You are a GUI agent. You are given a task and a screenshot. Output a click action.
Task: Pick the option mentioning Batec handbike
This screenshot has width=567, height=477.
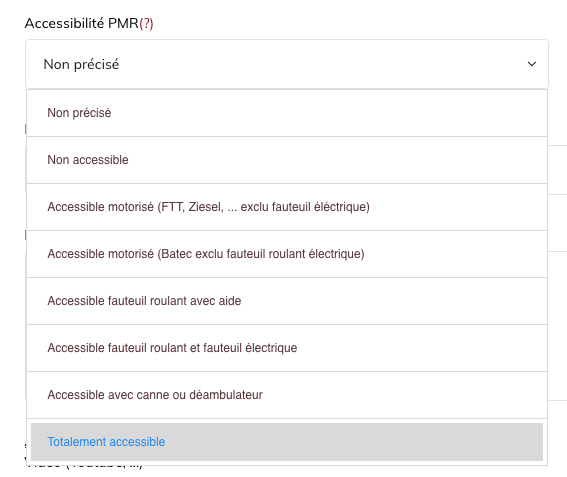(287, 254)
